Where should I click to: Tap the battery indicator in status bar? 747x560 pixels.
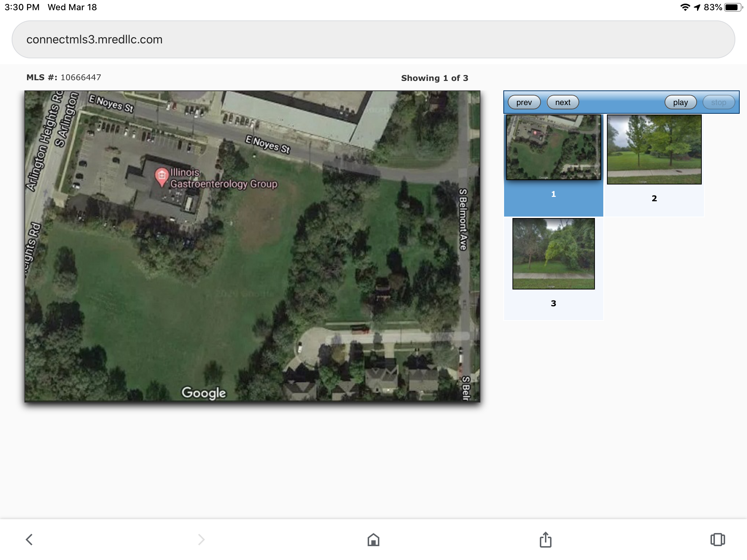(x=733, y=7)
